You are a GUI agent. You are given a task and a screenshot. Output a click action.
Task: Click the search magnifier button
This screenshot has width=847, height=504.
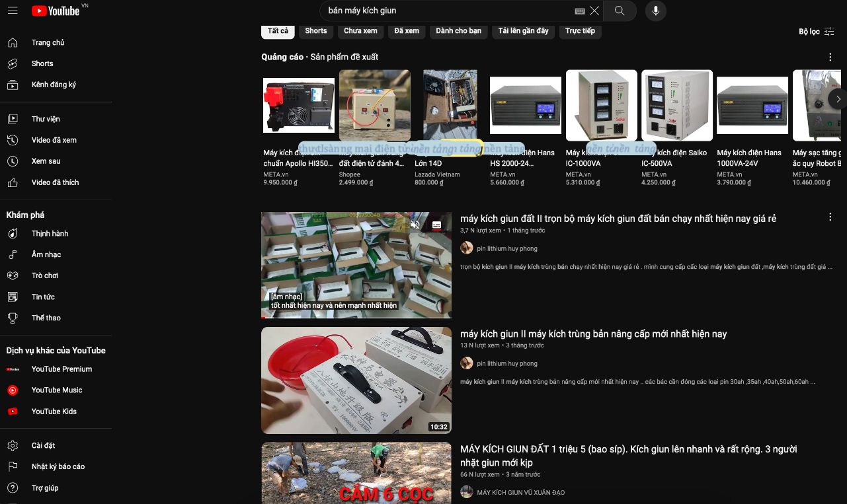pos(619,11)
